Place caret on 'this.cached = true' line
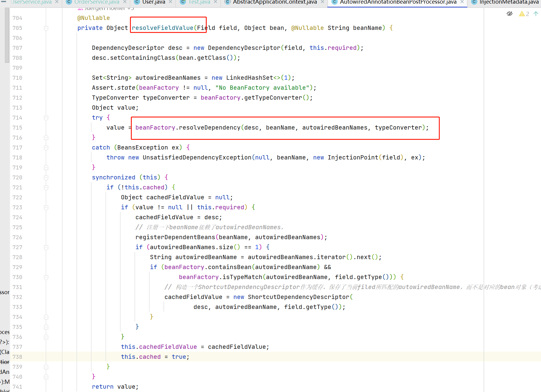The image size is (541, 392). [155, 357]
